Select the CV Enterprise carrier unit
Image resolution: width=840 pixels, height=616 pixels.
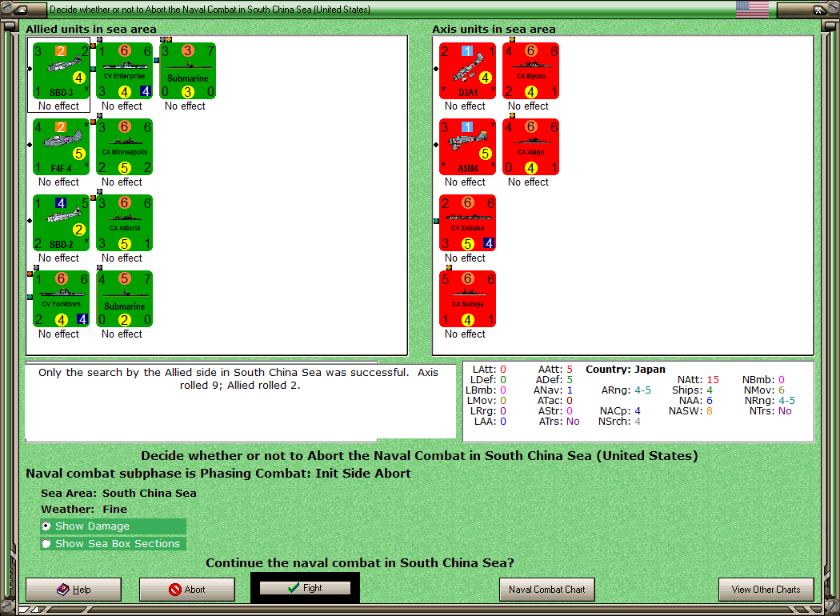[x=124, y=71]
